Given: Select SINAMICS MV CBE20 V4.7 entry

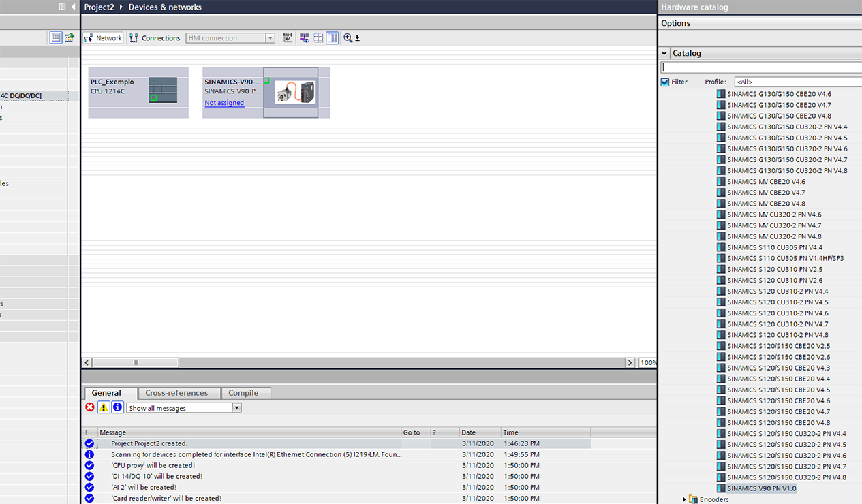Looking at the screenshot, I should click(x=766, y=193).
